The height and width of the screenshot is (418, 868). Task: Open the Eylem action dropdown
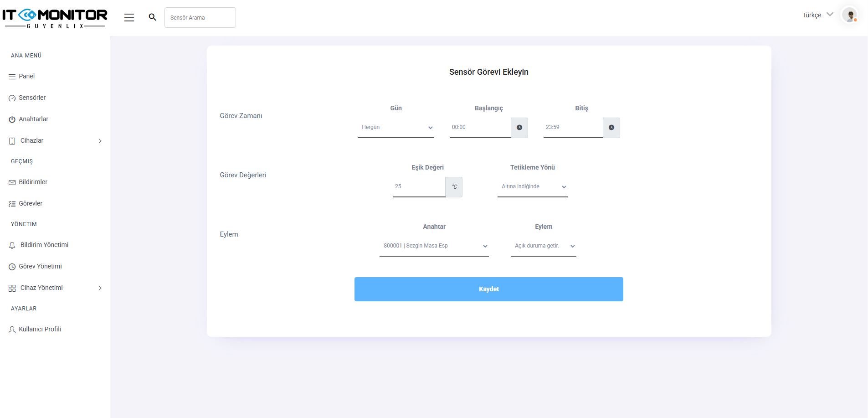[x=543, y=246]
